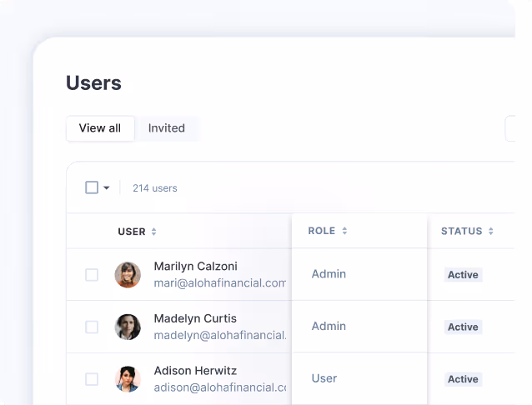This screenshot has width=532, height=405.
Task: Click Active status badge for Madelyn Curtis
Action: click(463, 327)
